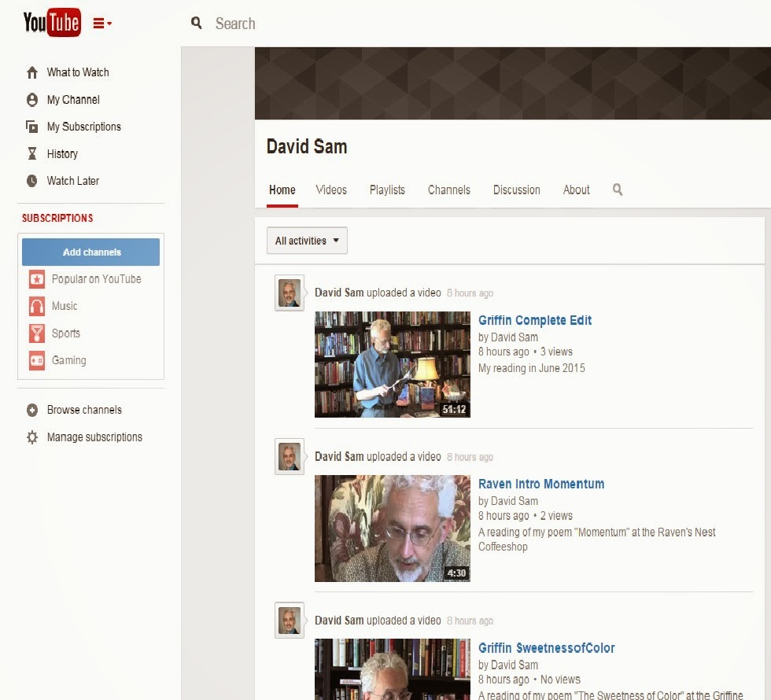The height and width of the screenshot is (700, 771).
Task: Switch to the Videos tab
Action: click(331, 190)
